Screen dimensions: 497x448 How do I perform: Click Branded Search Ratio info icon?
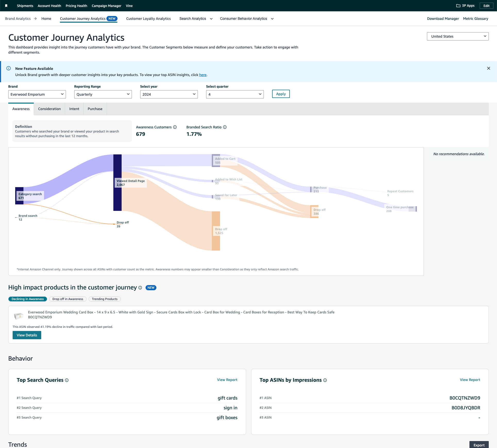click(225, 127)
